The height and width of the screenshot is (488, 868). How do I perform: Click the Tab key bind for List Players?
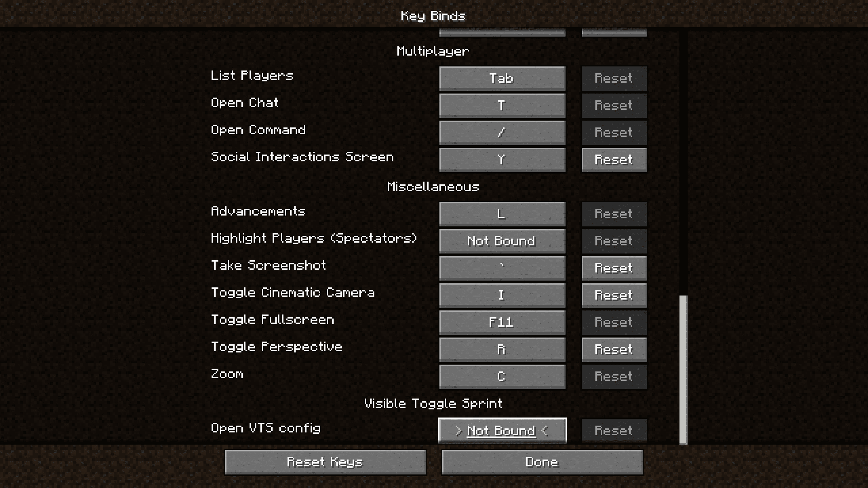[502, 78]
